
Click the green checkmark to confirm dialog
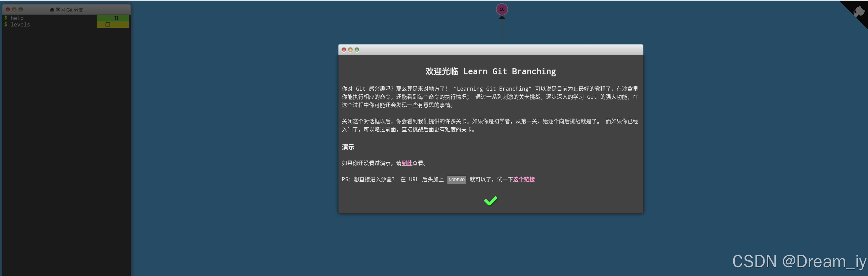point(490,201)
